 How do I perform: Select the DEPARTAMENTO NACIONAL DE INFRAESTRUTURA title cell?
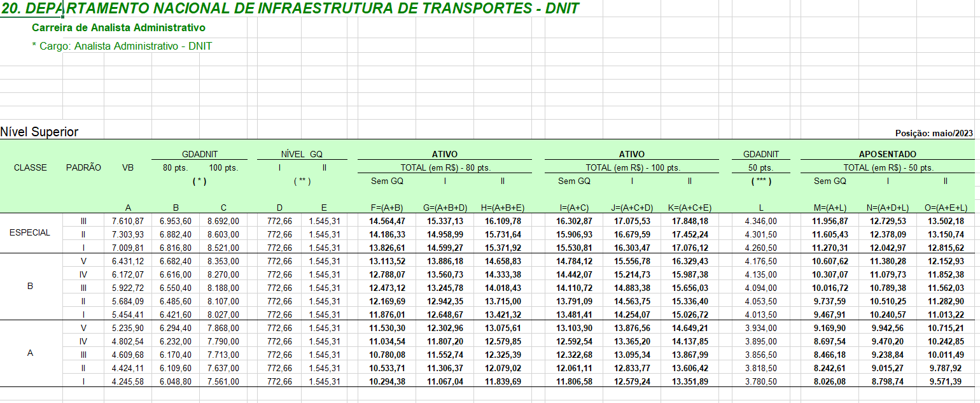click(x=290, y=9)
